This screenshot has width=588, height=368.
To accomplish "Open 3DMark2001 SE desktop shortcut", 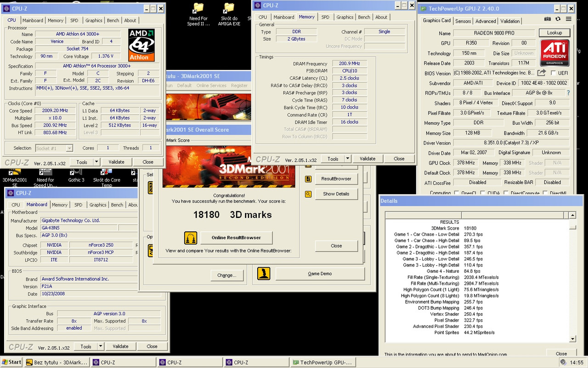I will coord(15,178).
